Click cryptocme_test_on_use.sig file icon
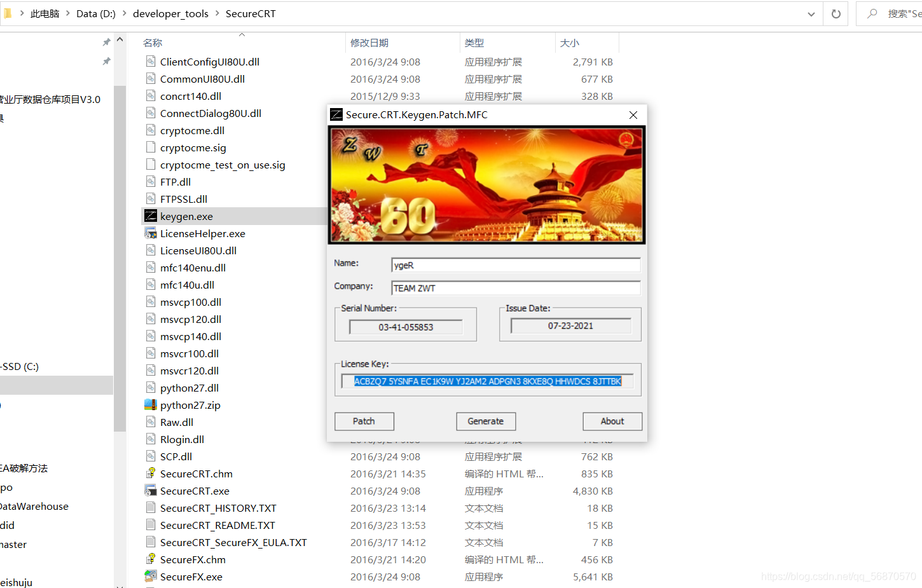The image size is (922, 588). point(151,165)
